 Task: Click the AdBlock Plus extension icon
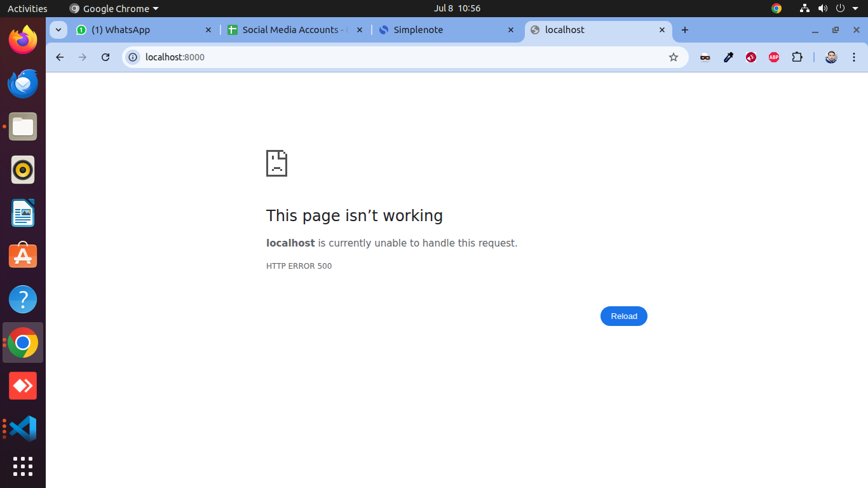tap(774, 57)
